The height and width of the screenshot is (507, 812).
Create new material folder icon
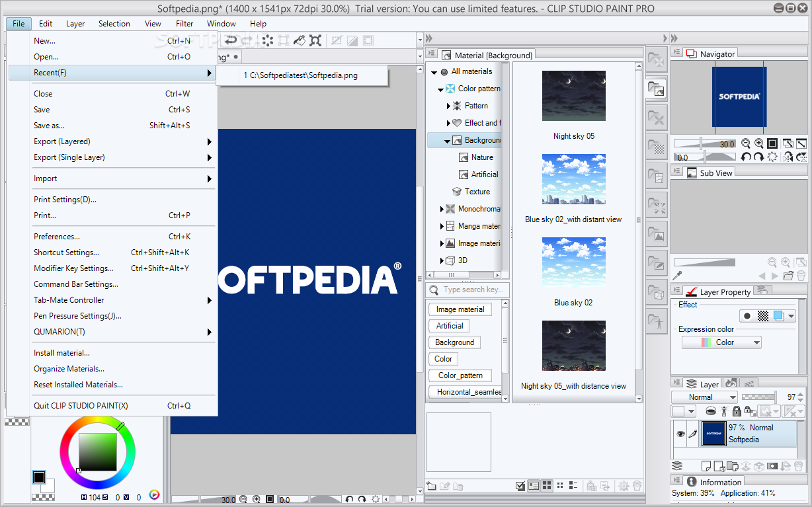[x=431, y=486]
